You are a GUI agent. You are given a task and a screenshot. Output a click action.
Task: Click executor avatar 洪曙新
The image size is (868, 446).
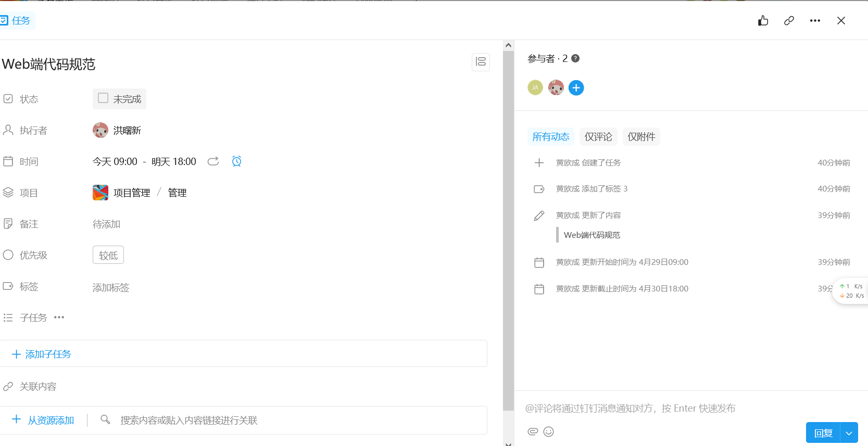click(x=100, y=130)
